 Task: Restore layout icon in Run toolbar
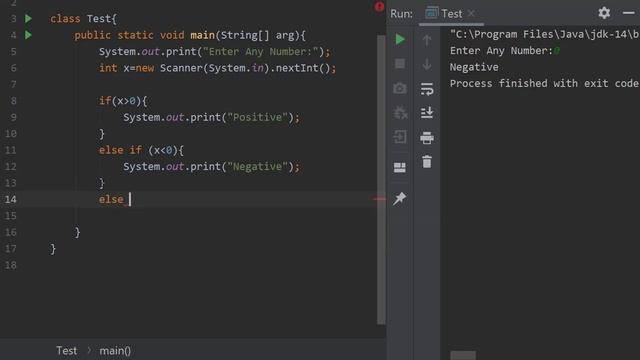tap(400, 167)
